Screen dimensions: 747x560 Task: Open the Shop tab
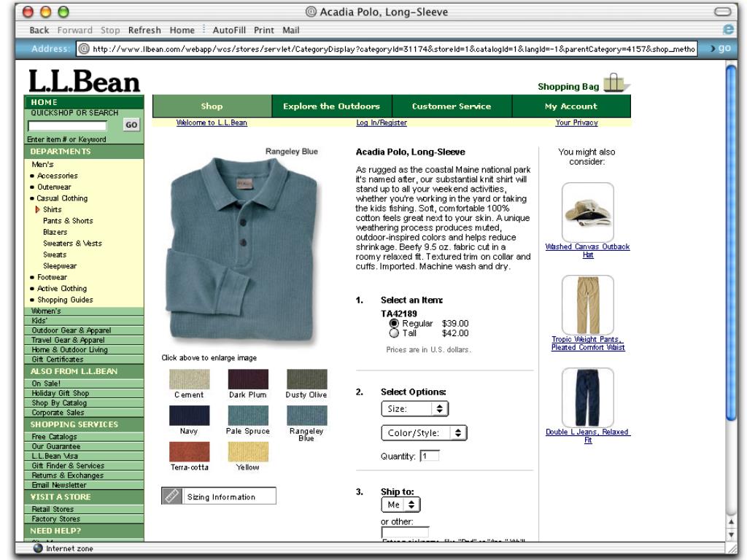pos(212,106)
